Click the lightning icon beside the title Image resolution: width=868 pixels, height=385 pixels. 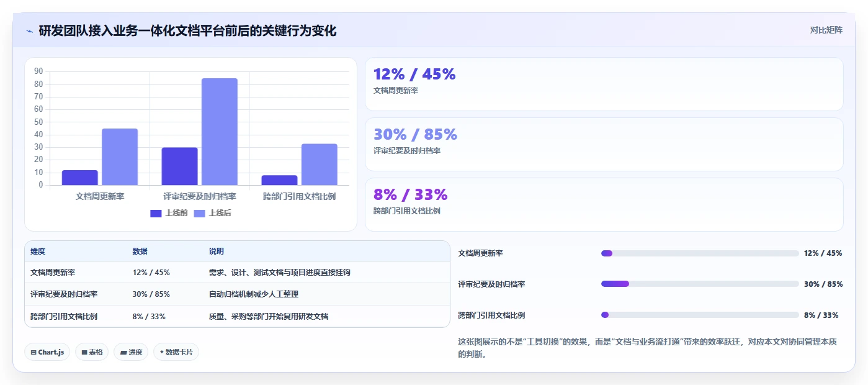coord(29,30)
